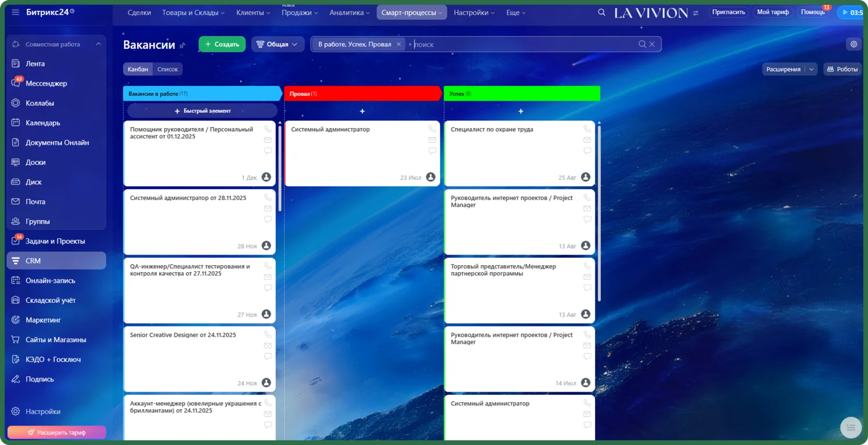Screen dimensions: 868x445
Task: Click the pin icon next to Вакансии title
Action: [182, 45]
